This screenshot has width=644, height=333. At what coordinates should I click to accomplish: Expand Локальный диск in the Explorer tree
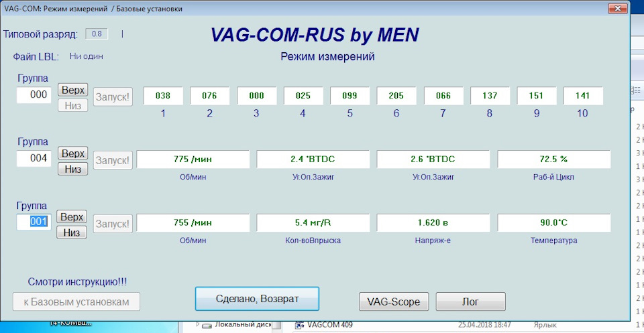pyautogui.click(x=198, y=325)
